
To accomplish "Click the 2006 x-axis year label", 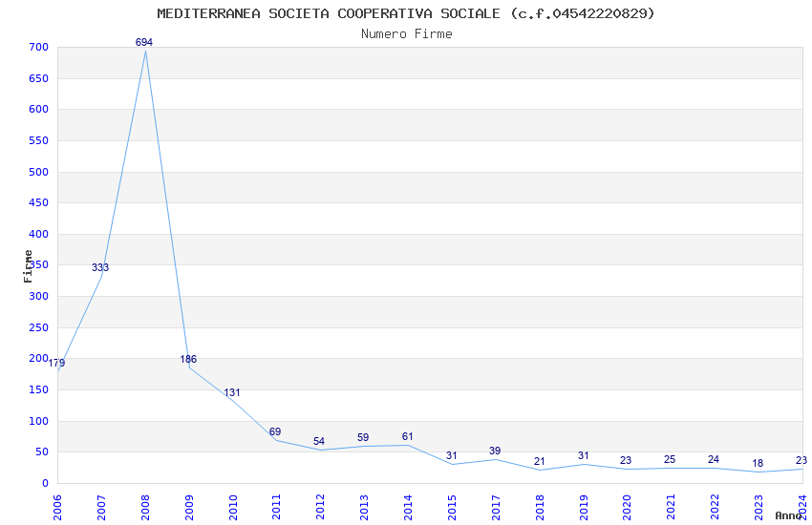I will 57,508.
